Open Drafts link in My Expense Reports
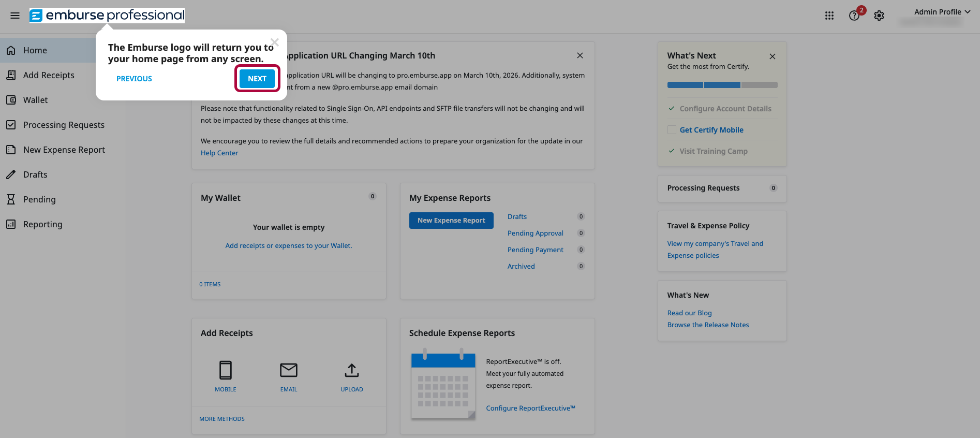 click(517, 217)
